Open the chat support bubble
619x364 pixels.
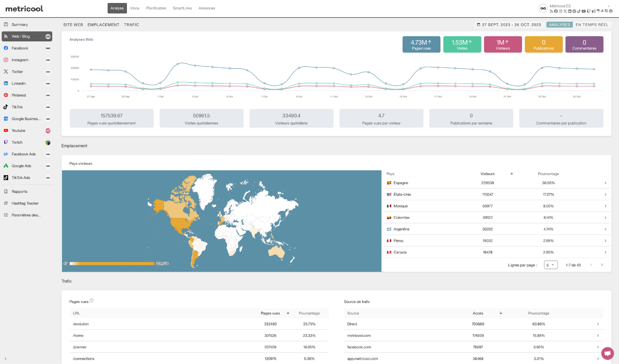(x=607, y=353)
